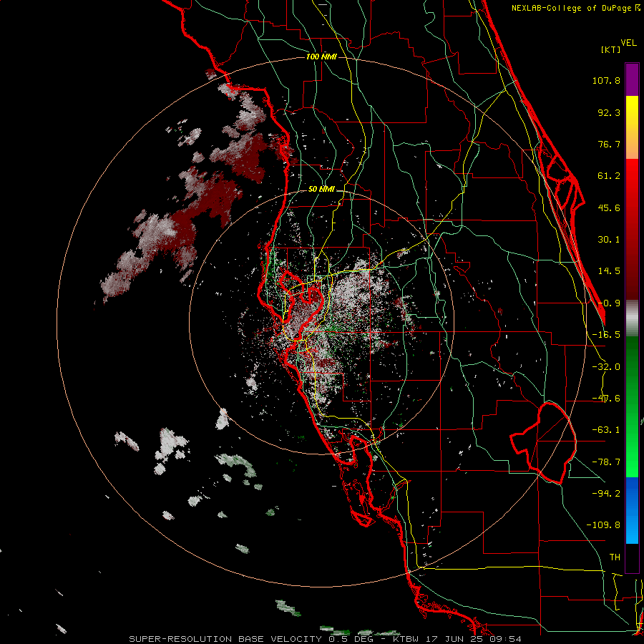The height and width of the screenshot is (644, 644).
Task: Select the 45.6 scale value
Action: click(x=609, y=208)
